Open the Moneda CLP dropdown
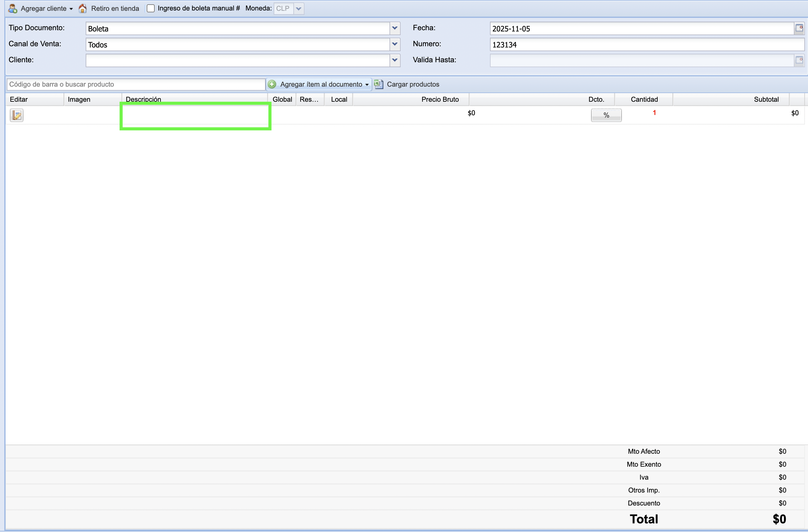Image resolution: width=808 pixels, height=532 pixels. 298,9
